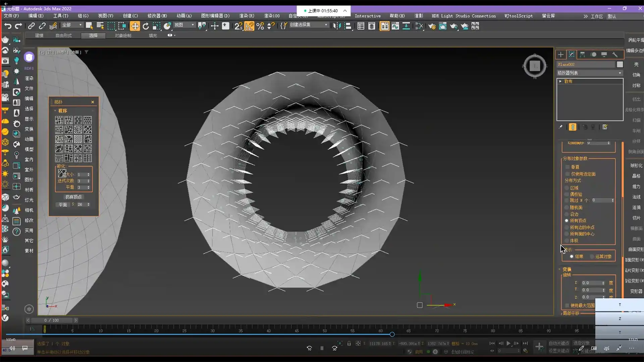
Task: Click the 扔弃顶点 button
Action: tap(73, 197)
